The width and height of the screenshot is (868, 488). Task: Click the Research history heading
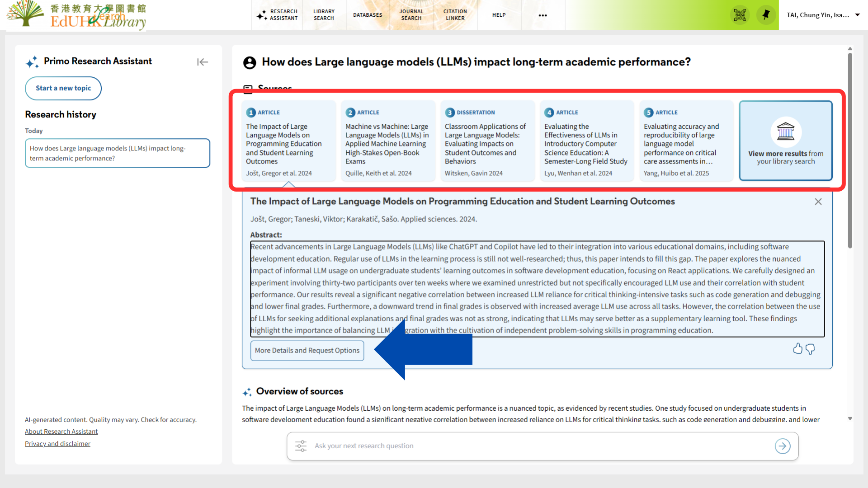point(61,115)
